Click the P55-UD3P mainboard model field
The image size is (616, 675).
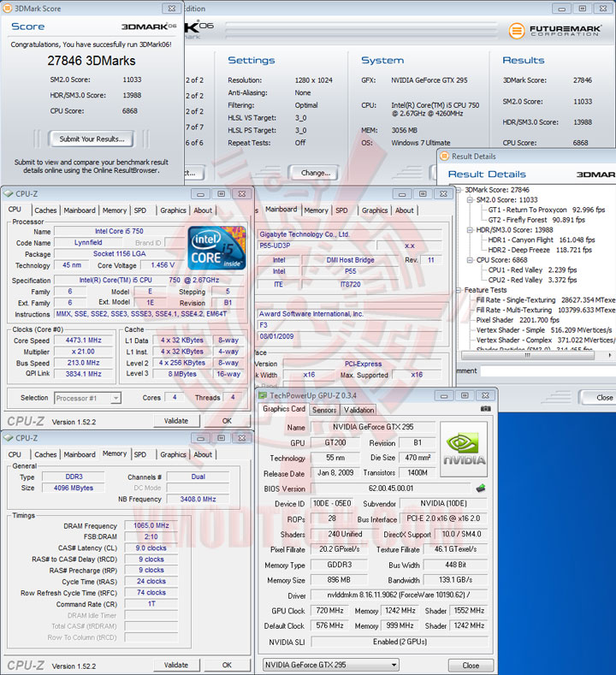point(316,246)
